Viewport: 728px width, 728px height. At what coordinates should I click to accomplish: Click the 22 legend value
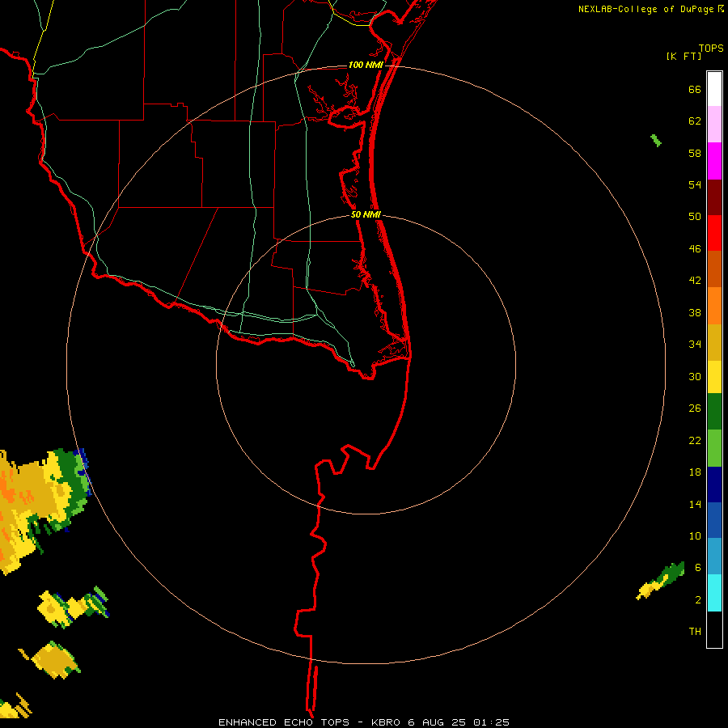695,440
